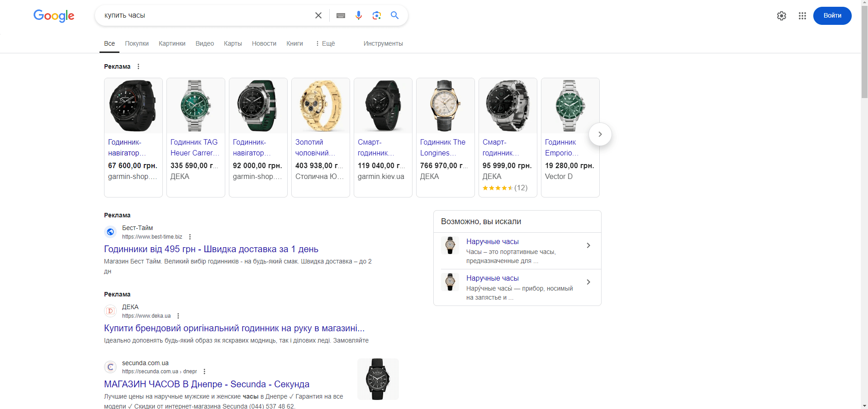Image resolution: width=868 pixels, height=409 pixels.
Task: Open Garmin watch ad priced 67 600,00 грн
Action: point(133,137)
